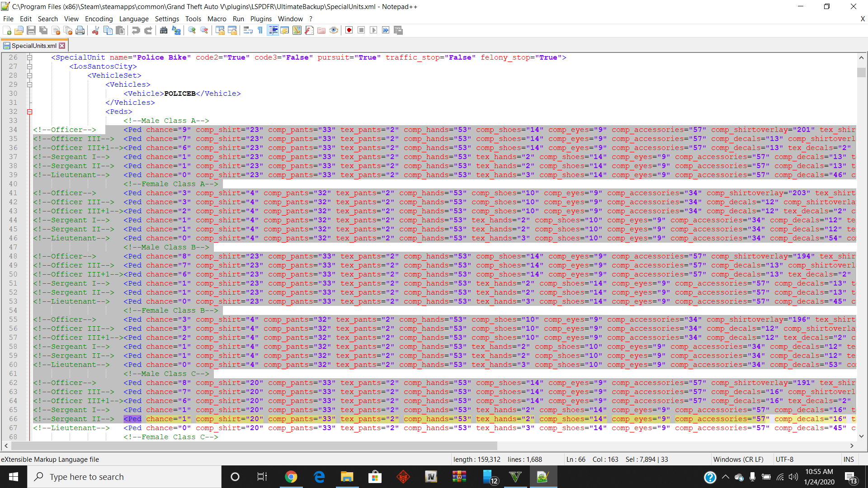Click the Print toolbar icon
Image resolution: width=868 pixels, height=488 pixels.
tap(80, 30)
